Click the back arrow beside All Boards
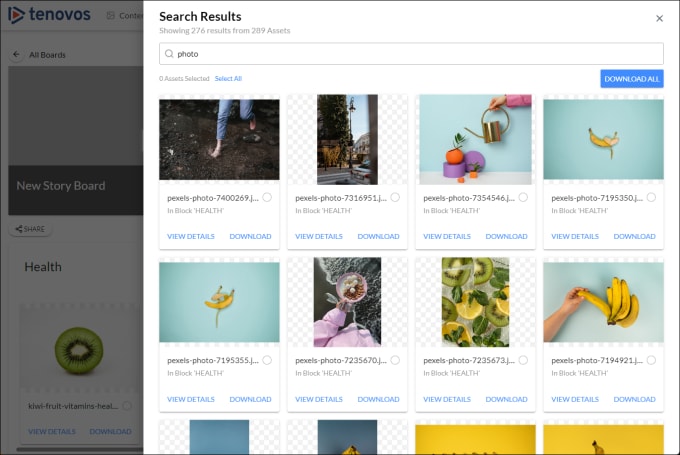680x455 pixels. [16, 55]
